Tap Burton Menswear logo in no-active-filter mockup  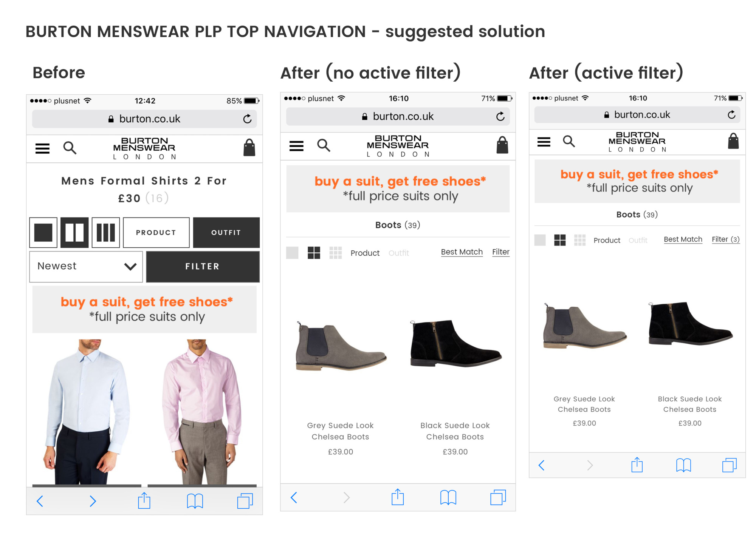coord(398,146)
